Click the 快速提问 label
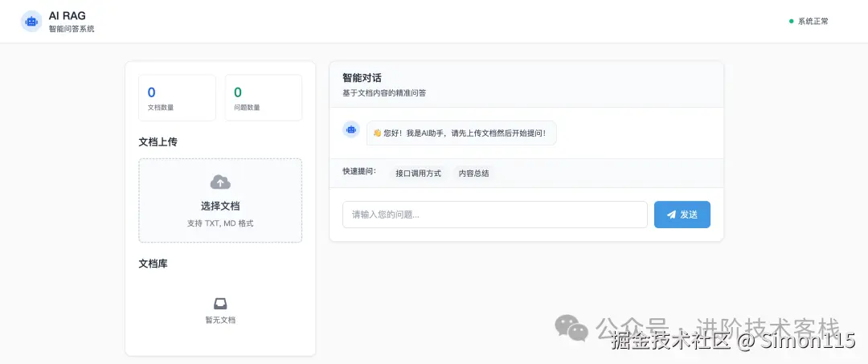The width and height of the screenshot is (868, 364). point(359,171)
